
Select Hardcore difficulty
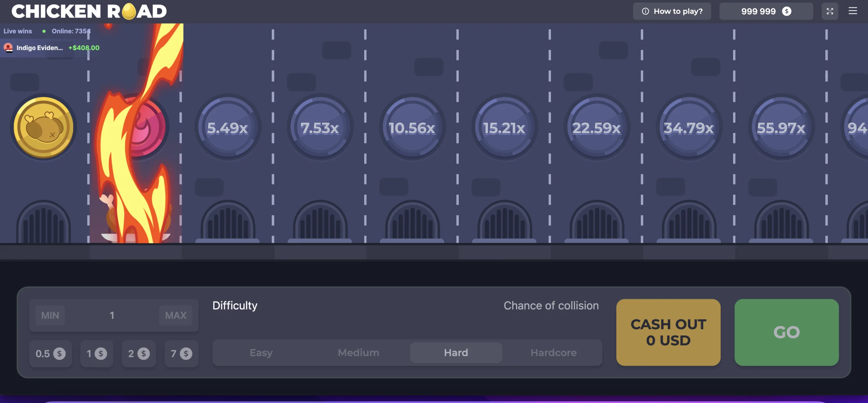[553, 353]
